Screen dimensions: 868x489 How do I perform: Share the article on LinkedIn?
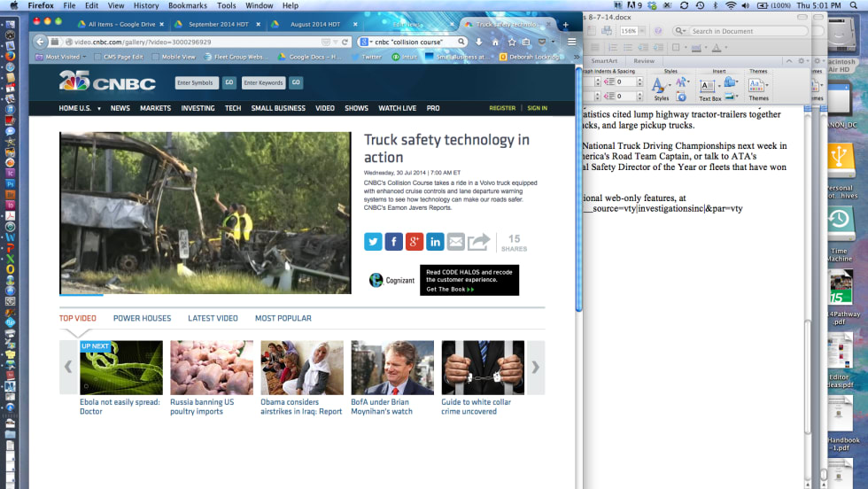tap(435, 242)
